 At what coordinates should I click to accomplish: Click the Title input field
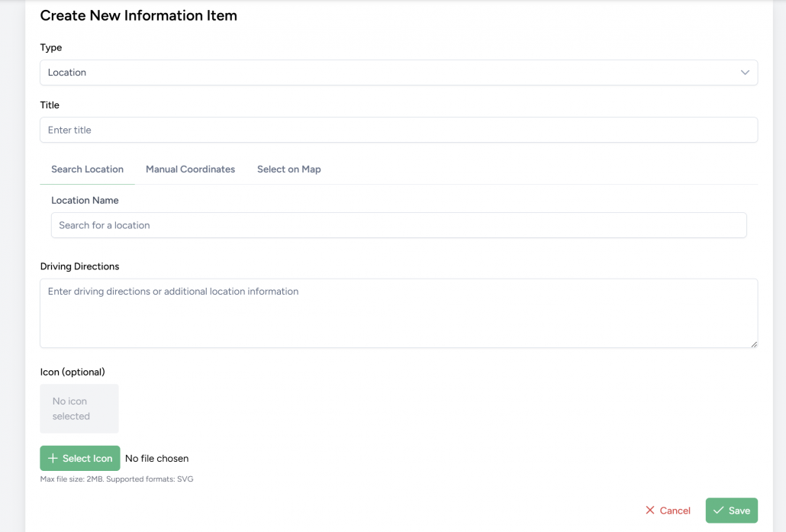pyautogui.click(x=398, y=130)
